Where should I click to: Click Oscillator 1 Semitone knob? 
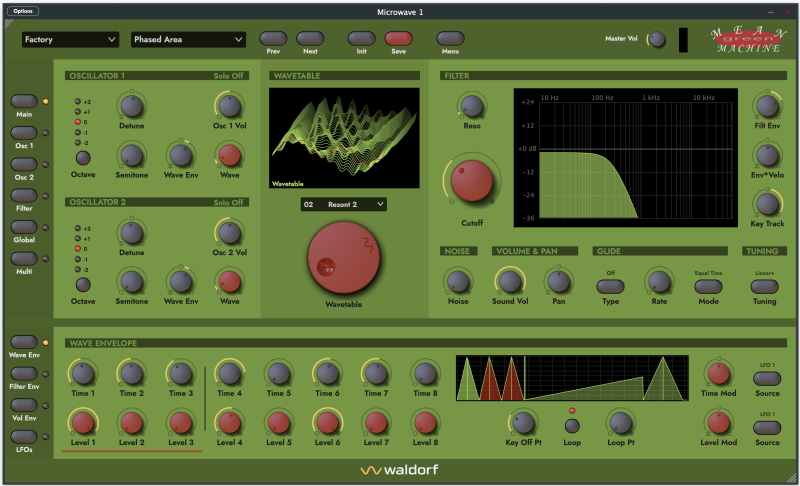click(x=132, y=156)
